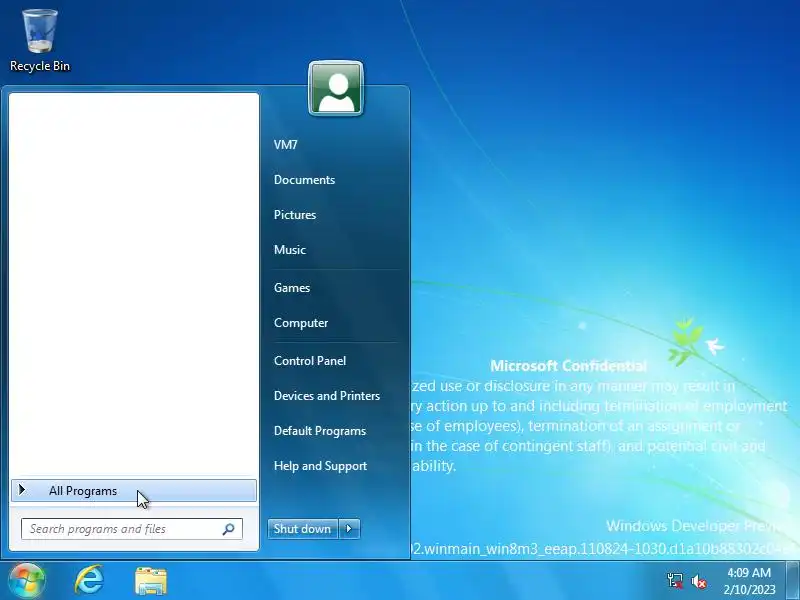Click the user account picture
This screenshot has height=600, width=800.
point(336,88)
